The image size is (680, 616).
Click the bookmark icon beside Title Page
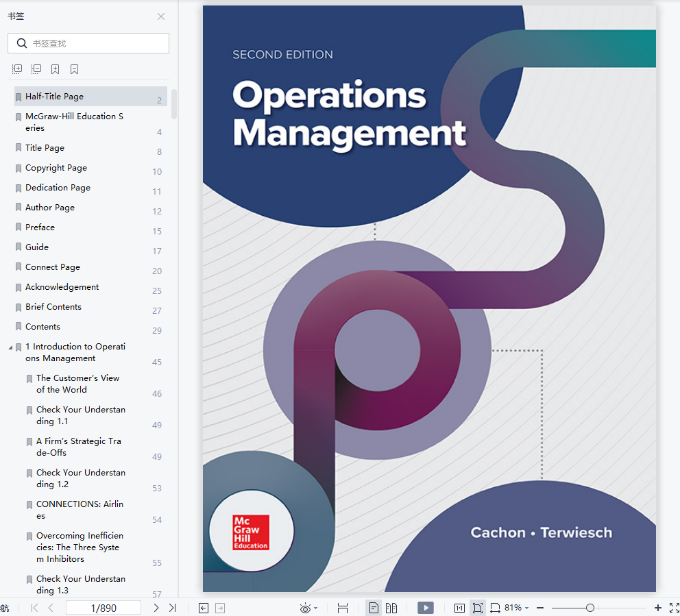(x=19, y=148)
